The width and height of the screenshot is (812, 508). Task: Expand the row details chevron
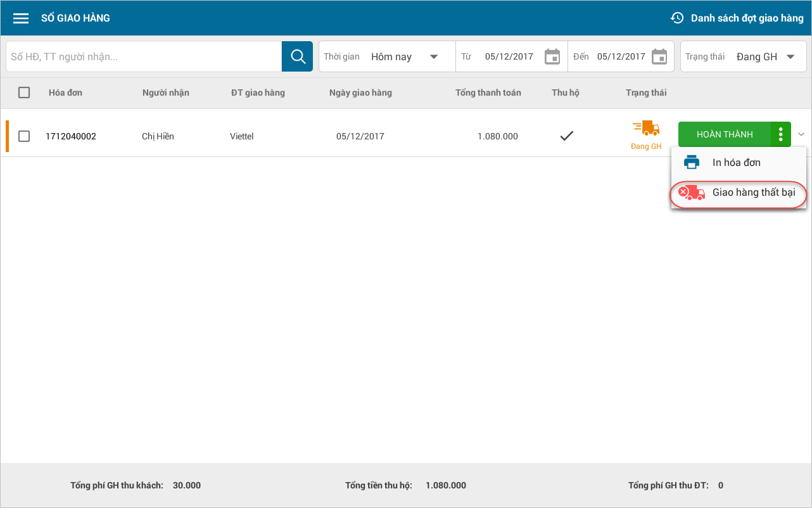tap(801, 134)
